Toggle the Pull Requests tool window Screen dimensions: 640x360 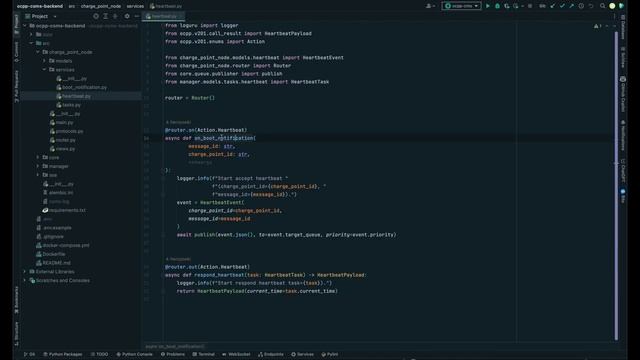click(x=16, y=86)
